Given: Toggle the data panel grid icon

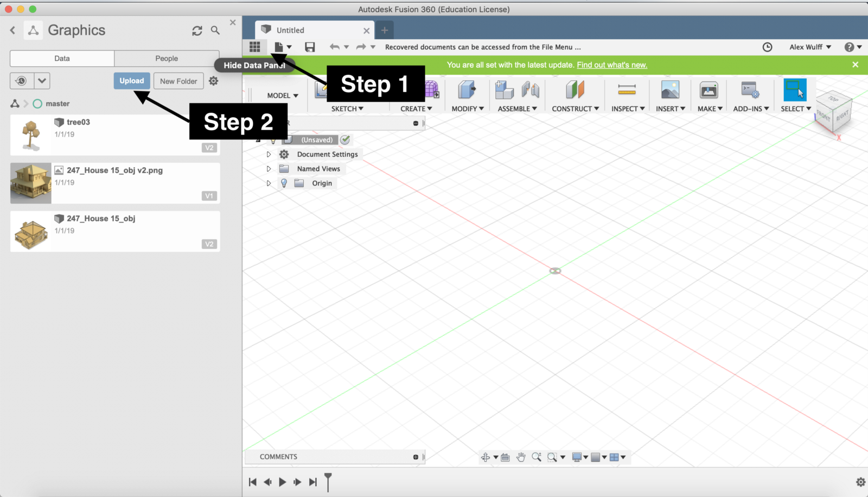Looking at the screenshot, I should tap(254, 47).
